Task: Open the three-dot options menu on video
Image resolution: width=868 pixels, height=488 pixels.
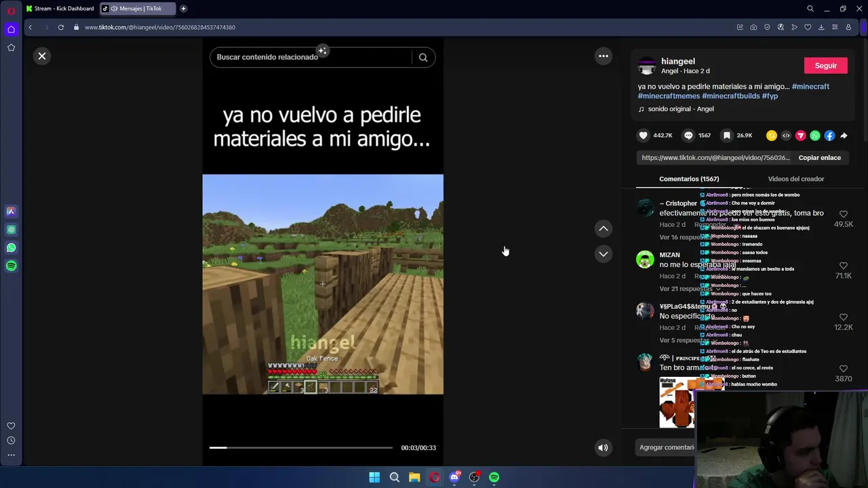Action: (x=604, y=56)
